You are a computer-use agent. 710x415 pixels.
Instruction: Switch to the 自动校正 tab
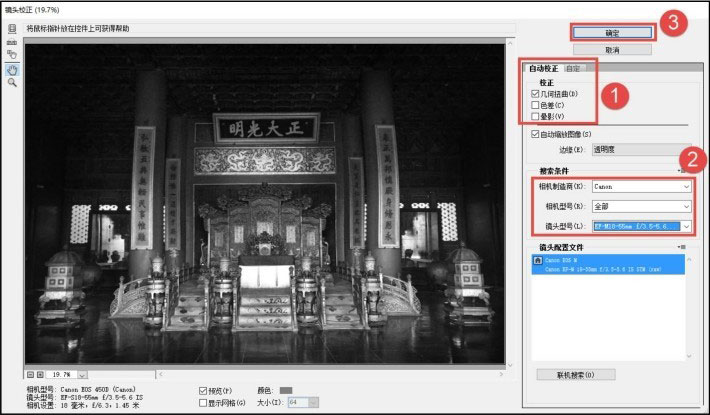[544, 68]
